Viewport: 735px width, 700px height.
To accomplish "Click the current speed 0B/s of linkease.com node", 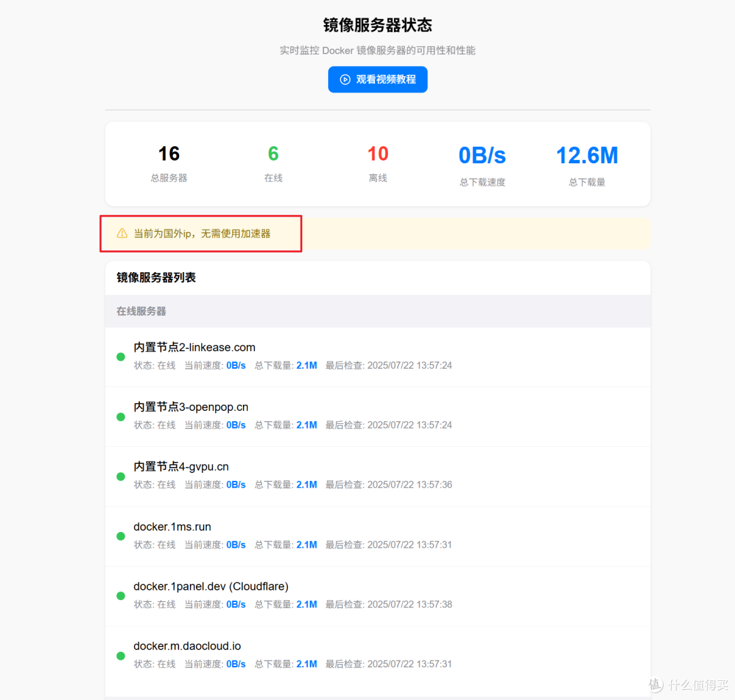I will 235,365.
